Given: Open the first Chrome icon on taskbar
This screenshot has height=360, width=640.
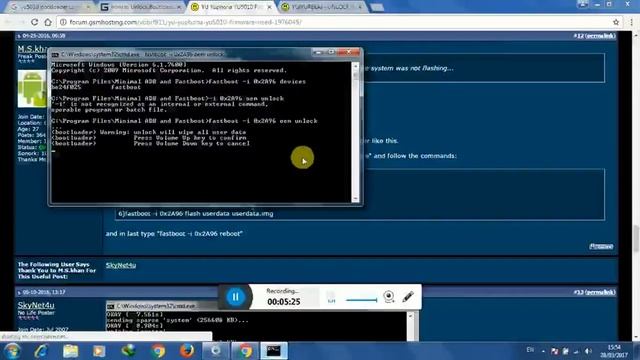Looking at the screenshot, I should coord(158,351).
